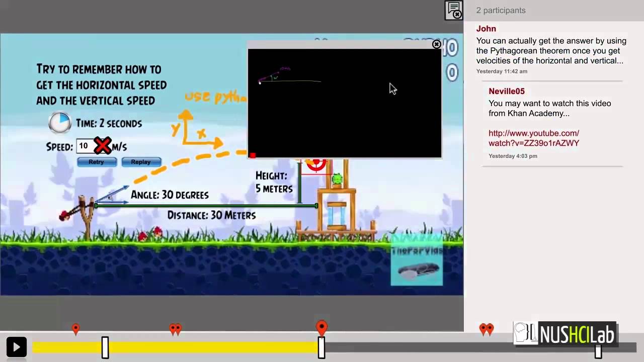Image resolution: width=644 pixels, height=362 pixels.
Task: Open the YouTube link in Neville05's comment
Action: tap(534, 138)
